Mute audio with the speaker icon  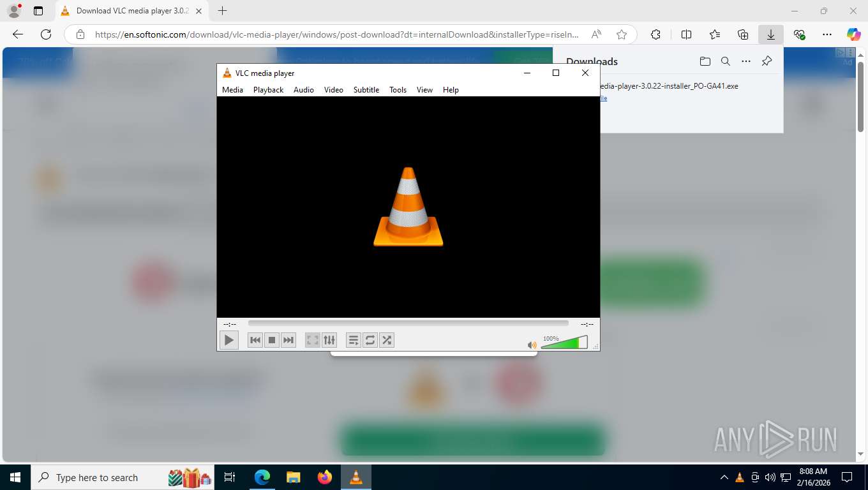(532, 345)
